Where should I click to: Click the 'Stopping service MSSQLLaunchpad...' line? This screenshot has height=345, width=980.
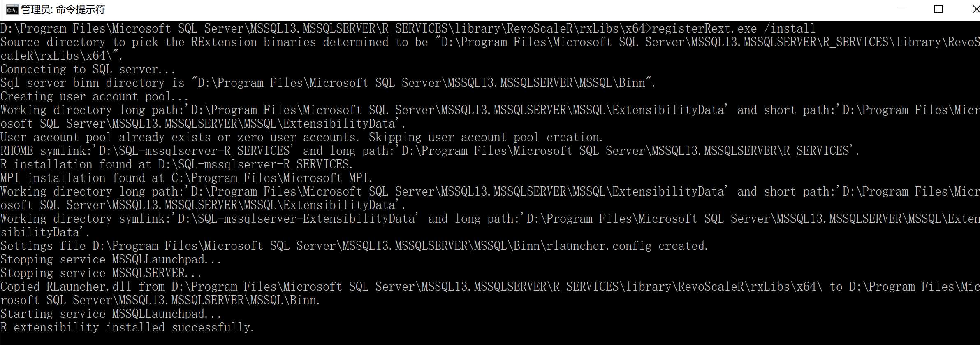coord(111,259)
